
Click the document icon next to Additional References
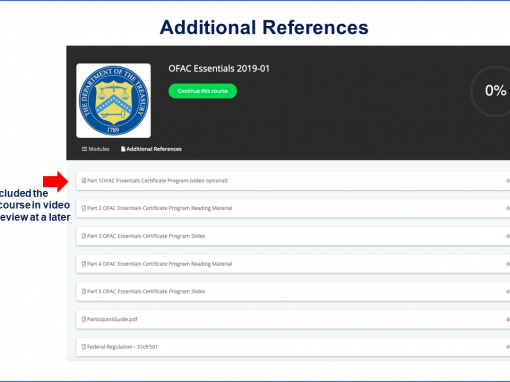tap(123, 149)
